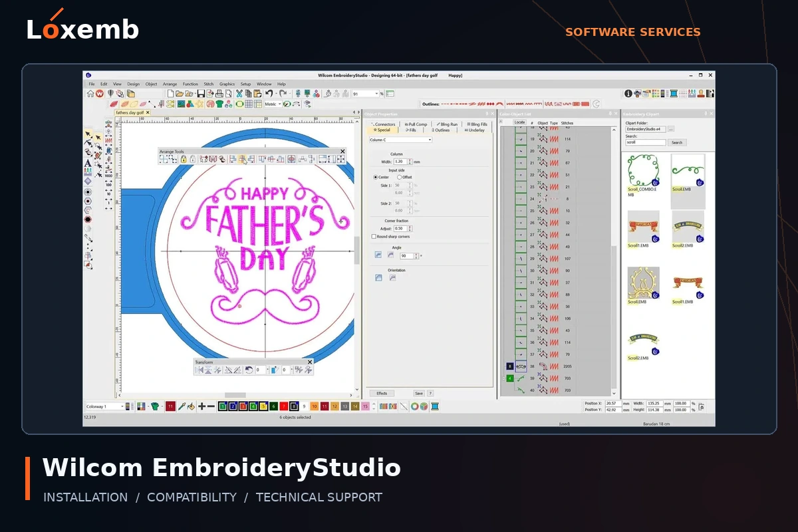Open the File menu
The image size is (798, 532).
[x=92, y=84]
